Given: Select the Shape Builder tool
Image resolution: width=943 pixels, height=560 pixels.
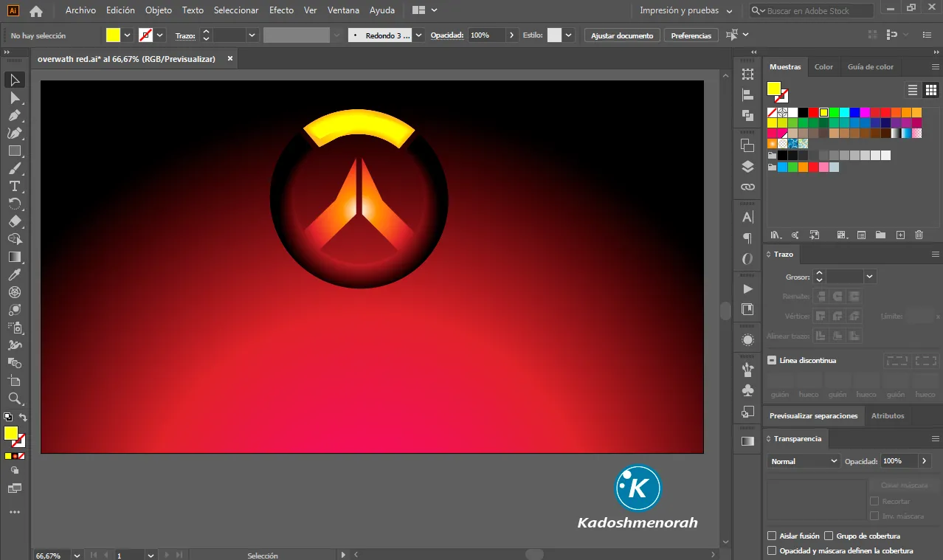Looking at the screenshot, I should 14,239.
